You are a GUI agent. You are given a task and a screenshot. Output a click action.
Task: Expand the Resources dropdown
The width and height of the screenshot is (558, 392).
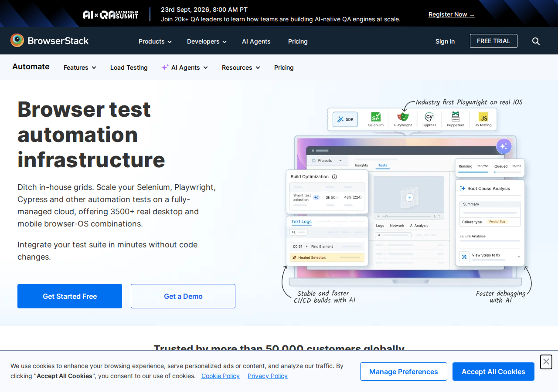pos(241,68)
